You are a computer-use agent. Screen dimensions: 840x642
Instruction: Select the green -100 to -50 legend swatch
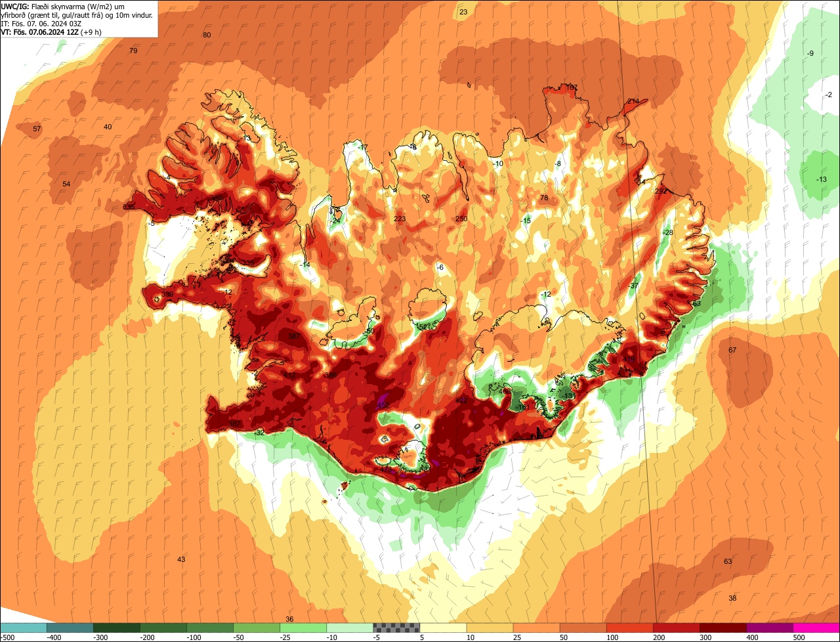click(210, 628)
